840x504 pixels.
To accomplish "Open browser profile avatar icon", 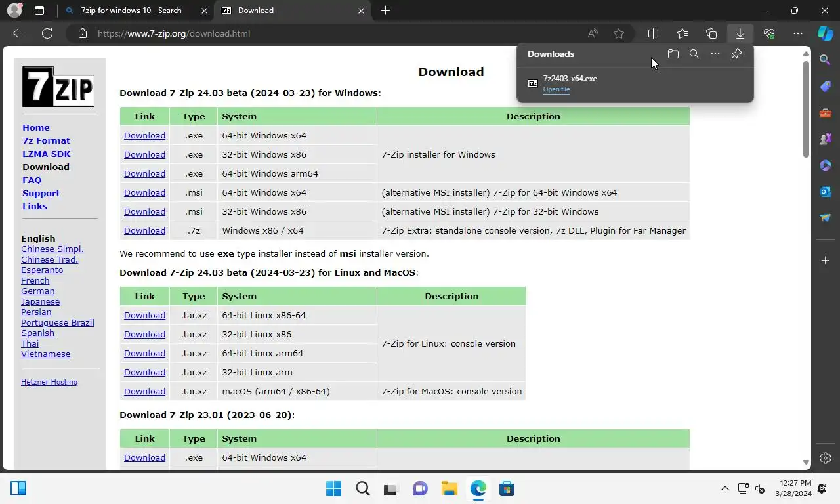I will (x=14, y=10).
